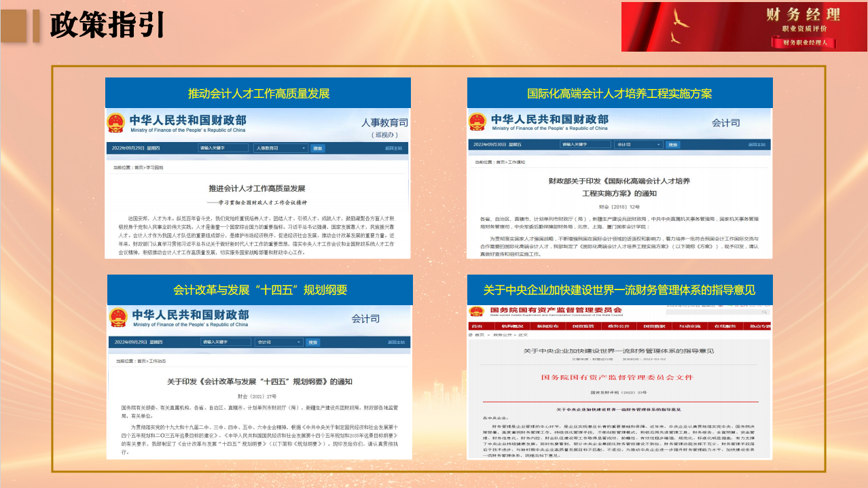Open the 机构概况 tab in the SASAC navigation
Image resolution: width=868 pixels, height=488 pixels.
pyautogui.click(x=512, y=326)
